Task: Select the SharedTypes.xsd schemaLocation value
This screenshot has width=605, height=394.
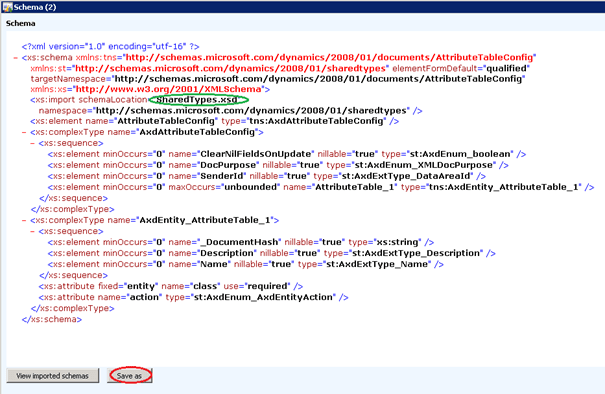Action: pos(197,100)
